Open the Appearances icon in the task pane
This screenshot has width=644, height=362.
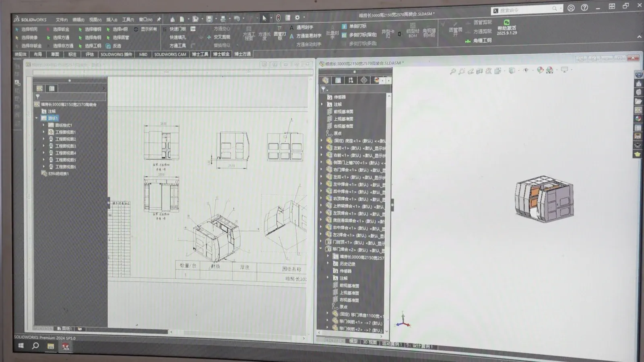638,119
